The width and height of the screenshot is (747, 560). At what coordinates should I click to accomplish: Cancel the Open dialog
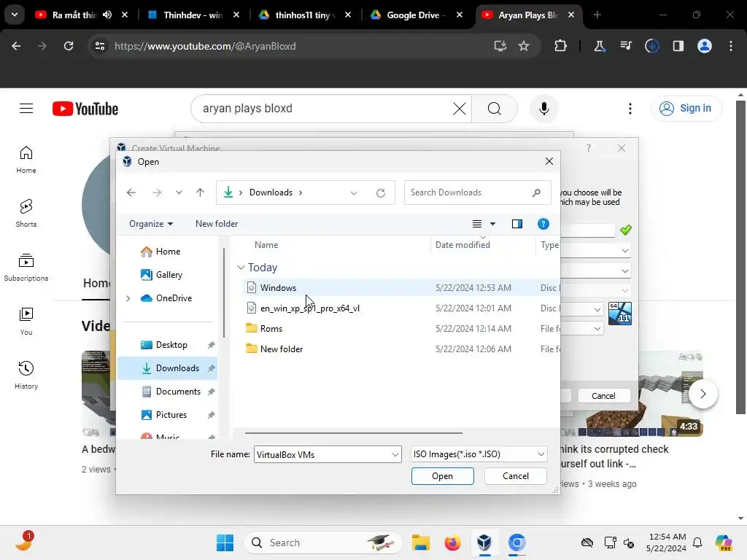(x=516, y=476)
